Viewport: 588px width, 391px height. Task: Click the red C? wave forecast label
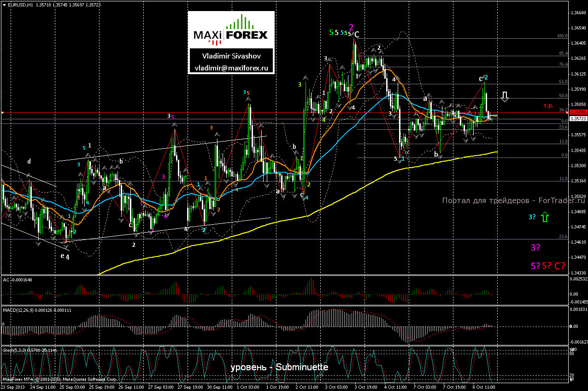[559, 266]
